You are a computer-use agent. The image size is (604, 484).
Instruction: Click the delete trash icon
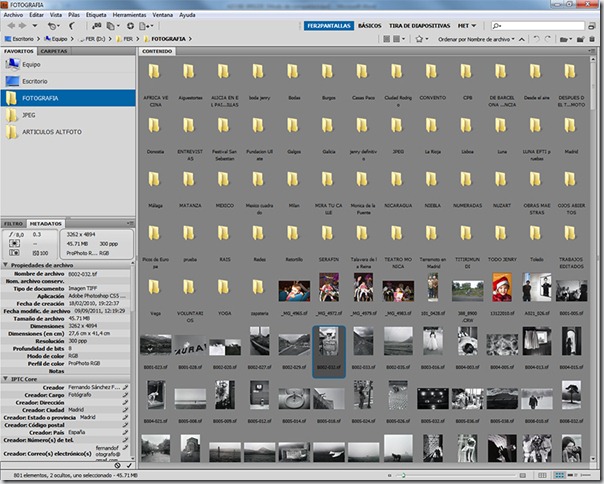point(592,39)
